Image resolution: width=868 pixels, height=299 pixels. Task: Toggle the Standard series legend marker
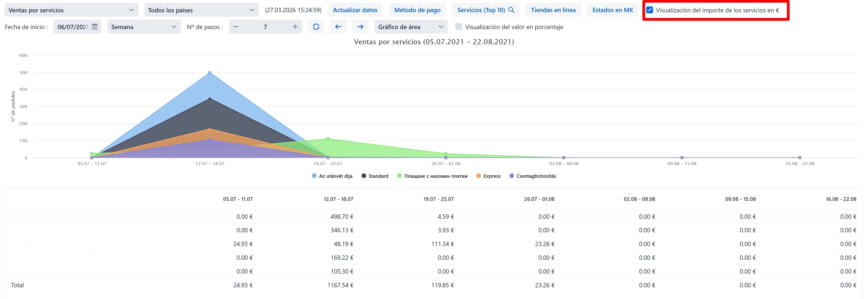[363, 176]
